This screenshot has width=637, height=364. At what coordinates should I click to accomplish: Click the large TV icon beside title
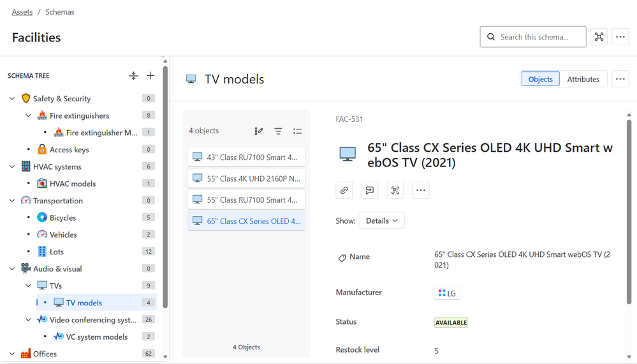[x=348, y=154]
